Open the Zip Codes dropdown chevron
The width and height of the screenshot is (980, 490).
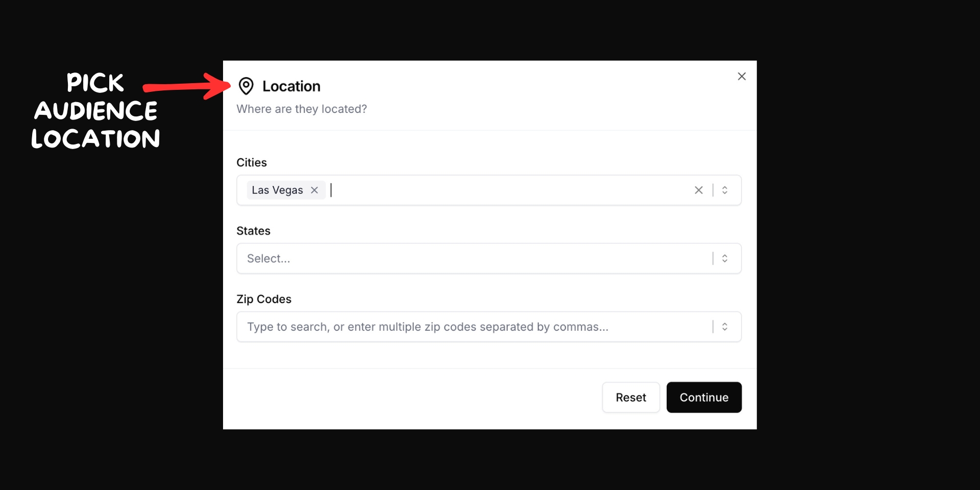click(x=724, y=327)
